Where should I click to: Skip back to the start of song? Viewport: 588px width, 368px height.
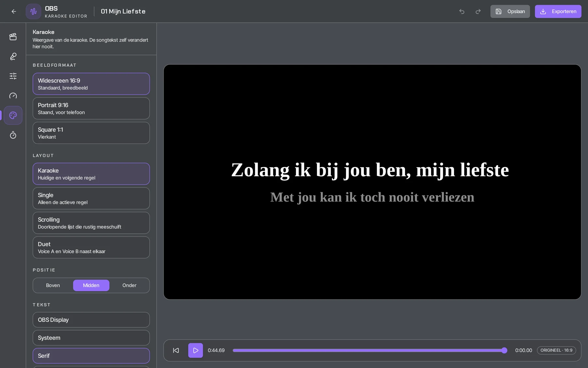coord(176,350)
